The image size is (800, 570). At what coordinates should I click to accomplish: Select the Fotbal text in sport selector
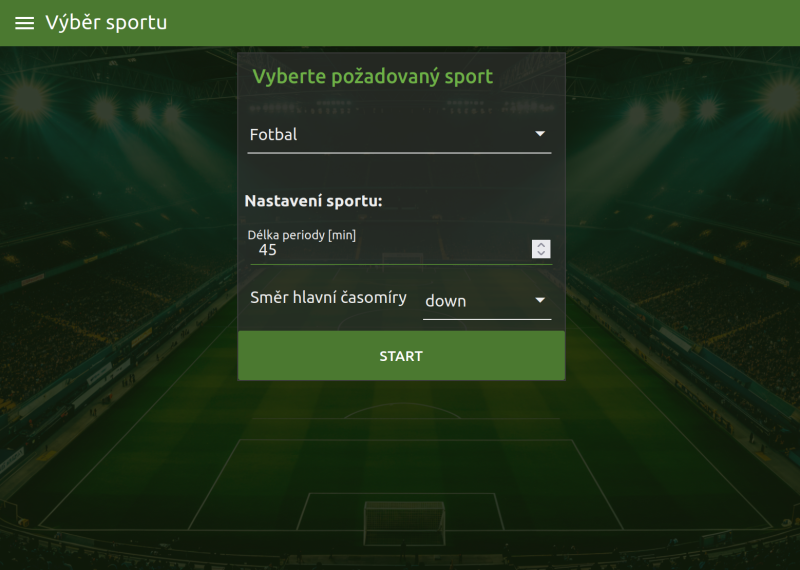(273, 134)
